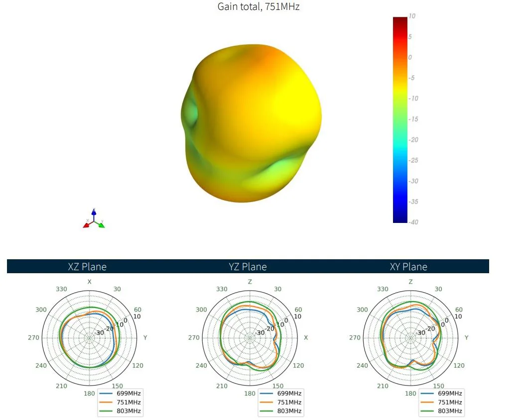Click the blue Z axis arrow
Viewport: 523px width, 420px height.
click(94, 213)
